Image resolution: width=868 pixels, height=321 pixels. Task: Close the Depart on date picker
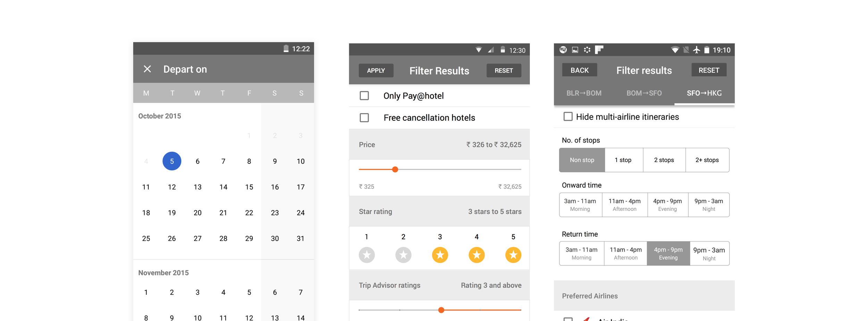147,69
